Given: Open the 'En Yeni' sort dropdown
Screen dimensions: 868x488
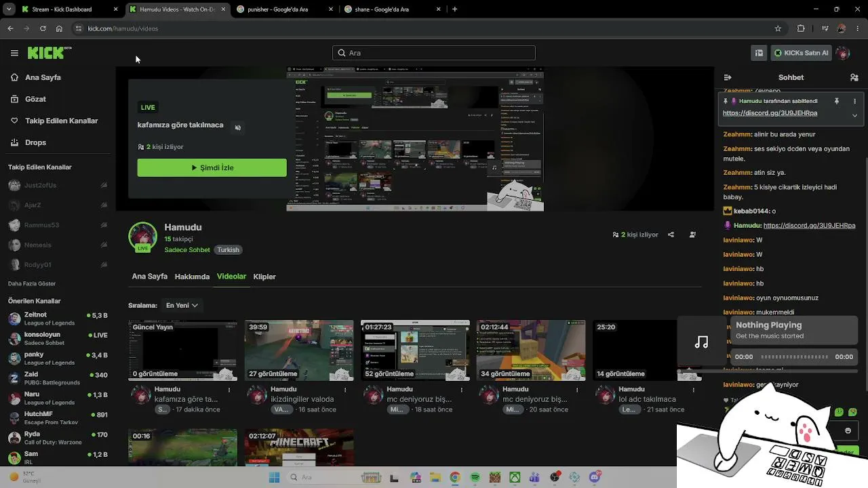Looking at the screenshot, I should (182, 306).
